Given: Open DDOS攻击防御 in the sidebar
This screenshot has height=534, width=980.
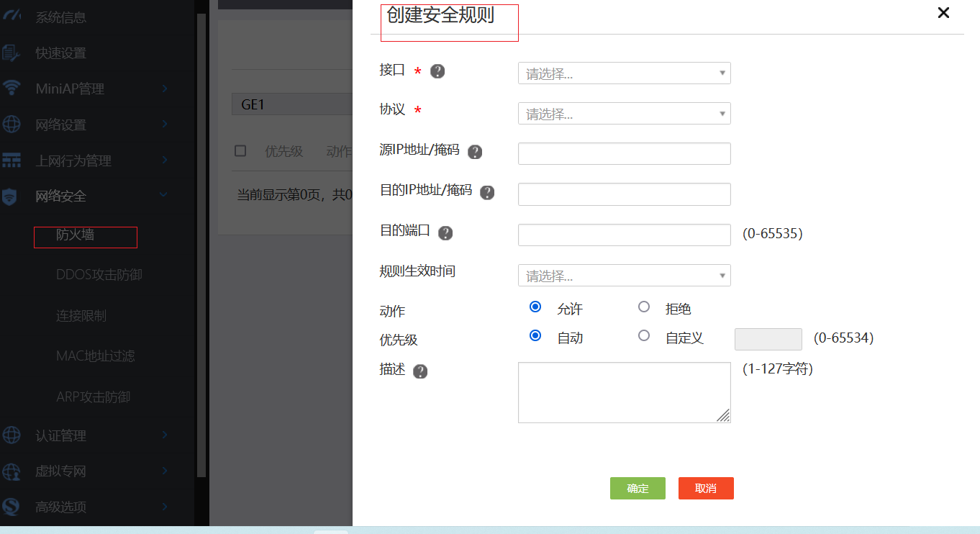Looking at the screenshot, I should [99, 275].
